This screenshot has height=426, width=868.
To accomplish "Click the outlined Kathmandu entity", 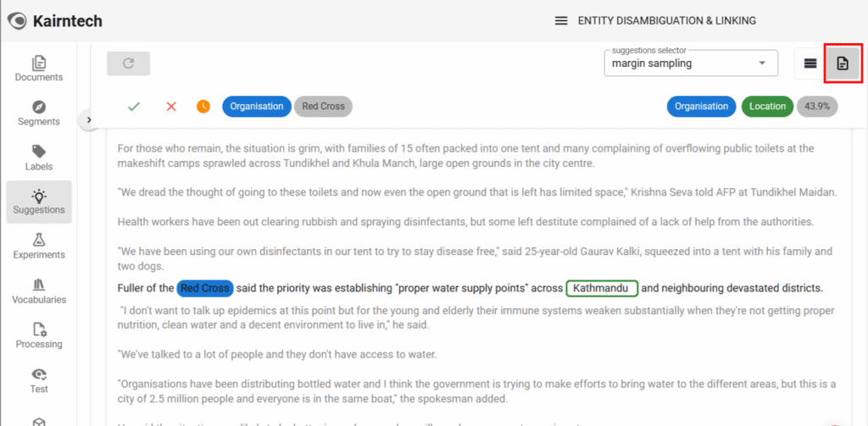I will pyautogui.click(x=602, y=288).
